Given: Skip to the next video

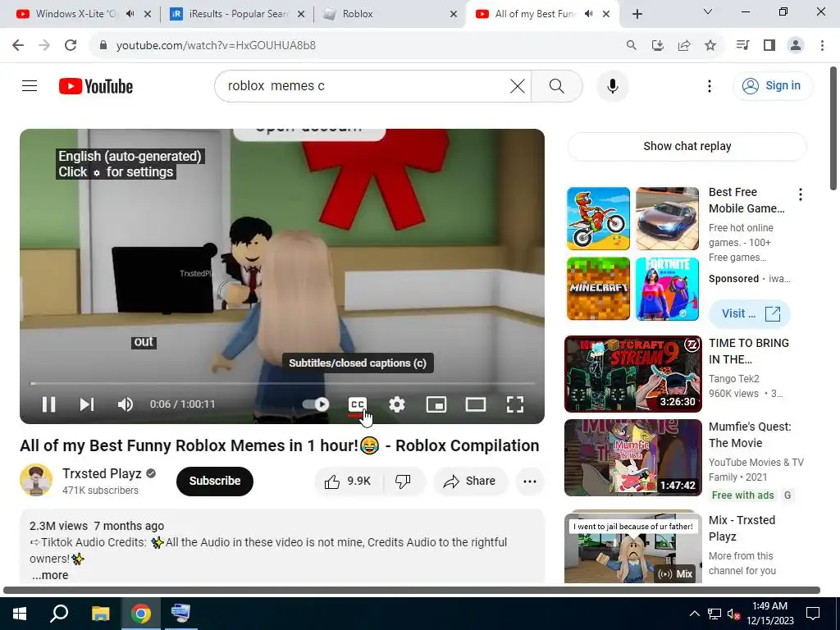Looking at the screenshot, I should pyautogui.click(x=87, y=404).
